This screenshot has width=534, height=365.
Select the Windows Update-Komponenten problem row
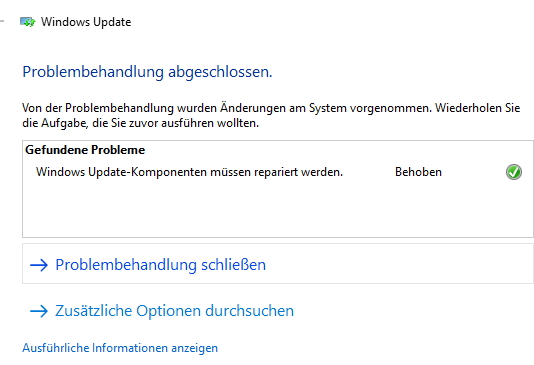point(278,172)
